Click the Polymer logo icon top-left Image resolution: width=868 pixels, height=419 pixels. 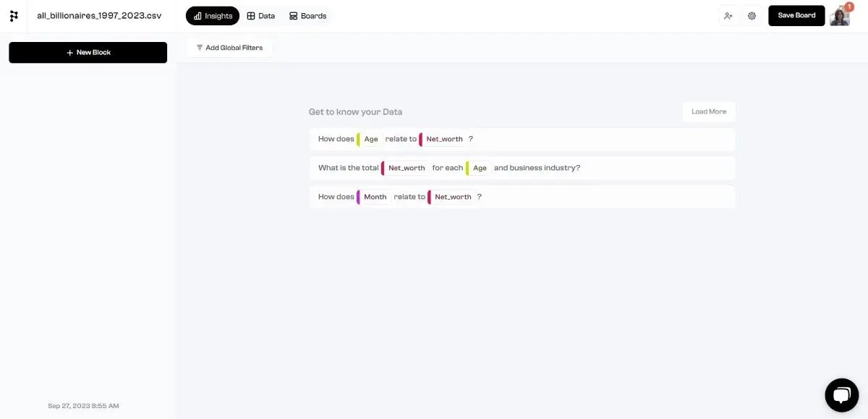(x=14, y=15)
